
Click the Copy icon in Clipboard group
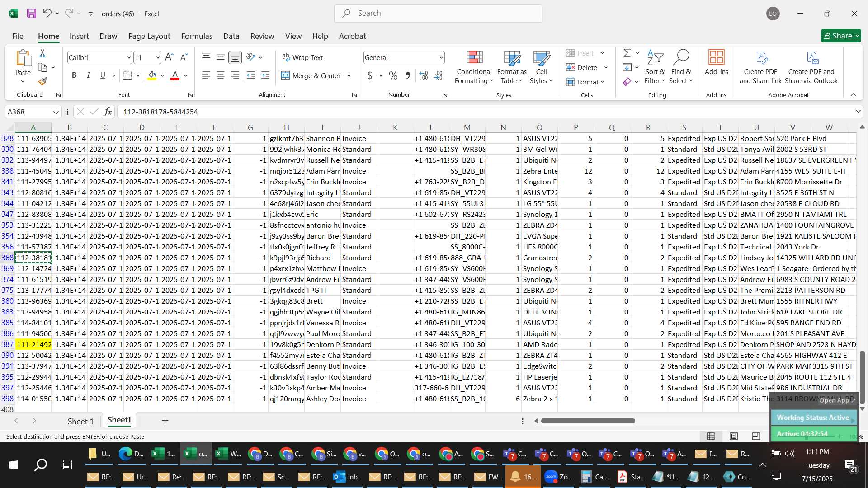[42, 67]
